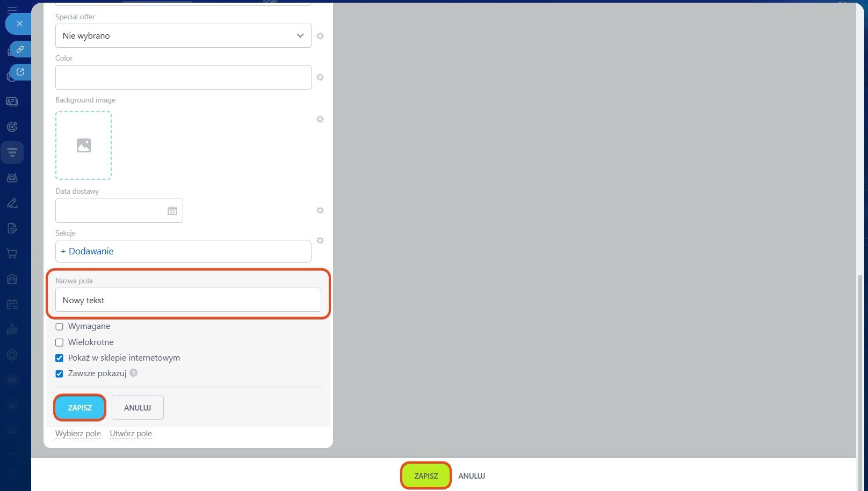
Task: Save the form with the green ZAPISZ button
Action: (x=426, y=476)
